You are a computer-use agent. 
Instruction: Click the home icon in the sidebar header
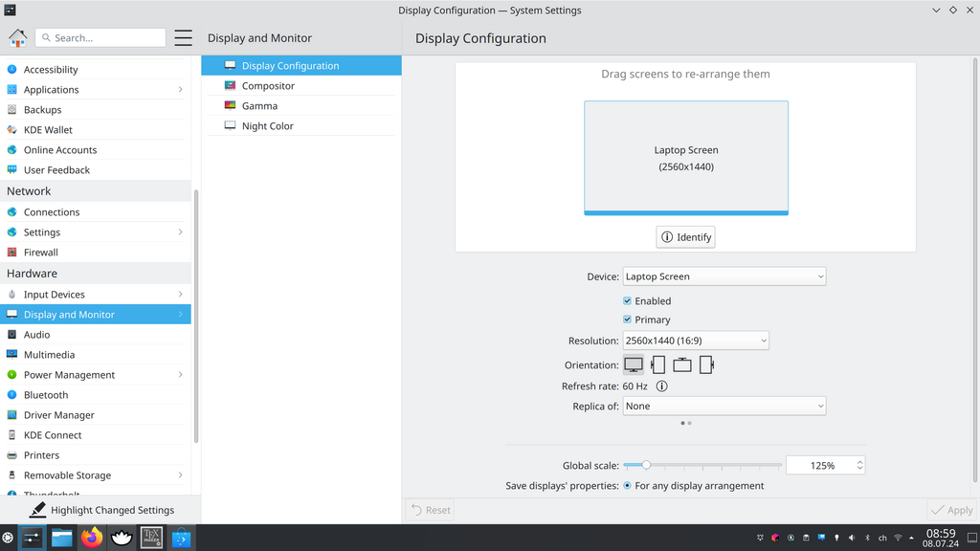[17, 38]
